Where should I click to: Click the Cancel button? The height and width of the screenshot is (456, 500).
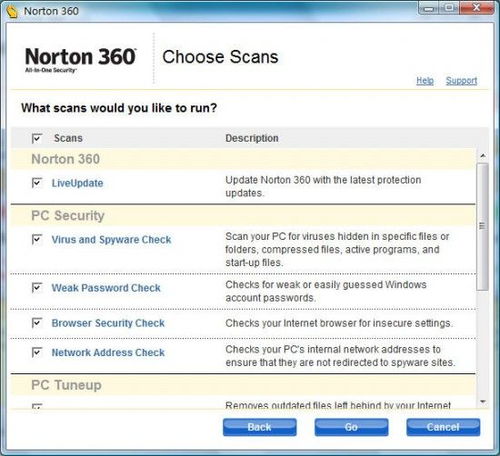[443, 427]
